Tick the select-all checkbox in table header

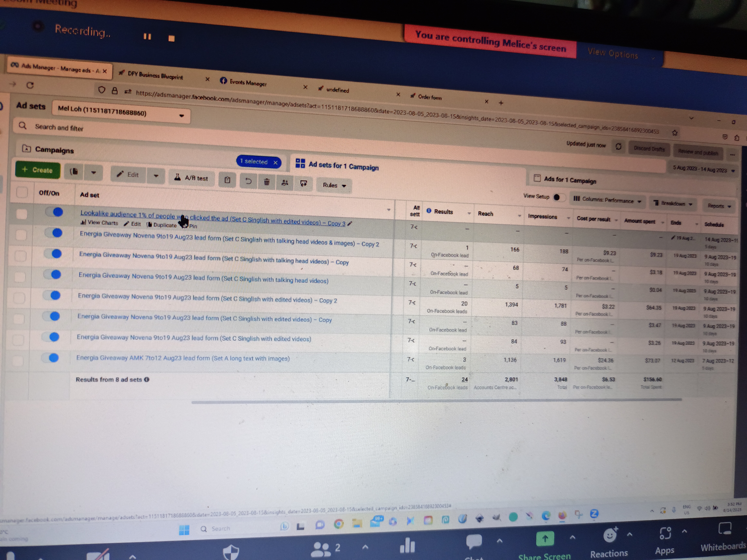(22, 192)
